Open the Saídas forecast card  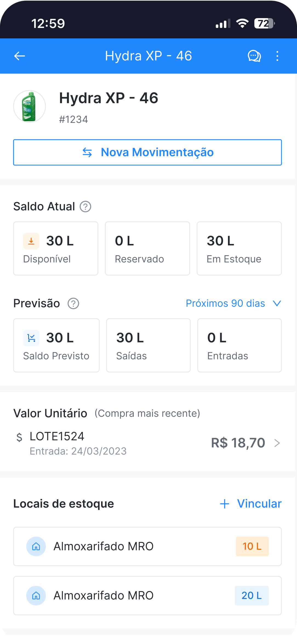coord(148,345)
